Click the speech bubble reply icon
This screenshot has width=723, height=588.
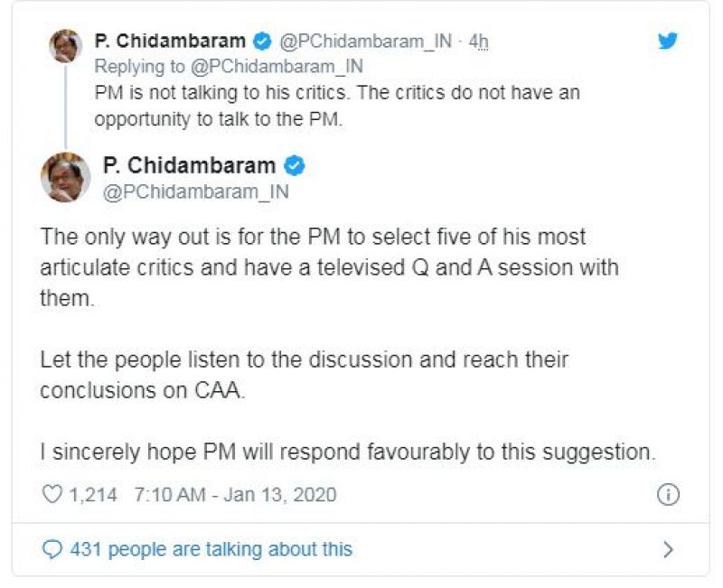click(x=52, y=548)
